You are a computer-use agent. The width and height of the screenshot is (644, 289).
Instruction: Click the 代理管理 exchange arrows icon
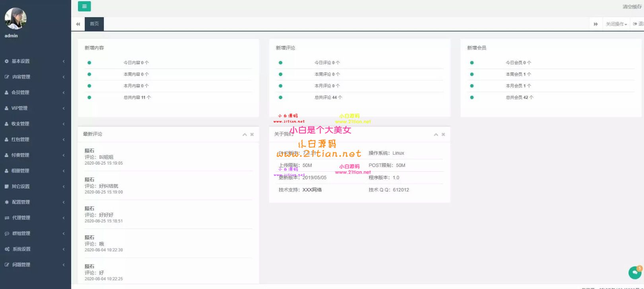(x=7, y=218)
